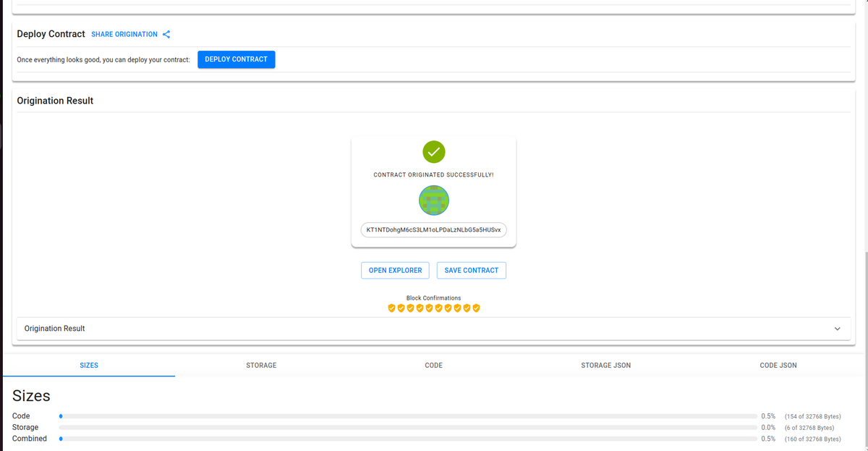Viewport: 868px width, 451px height.
Task: Expand the Origination Result collapsible panel
Action: (433, 329)
